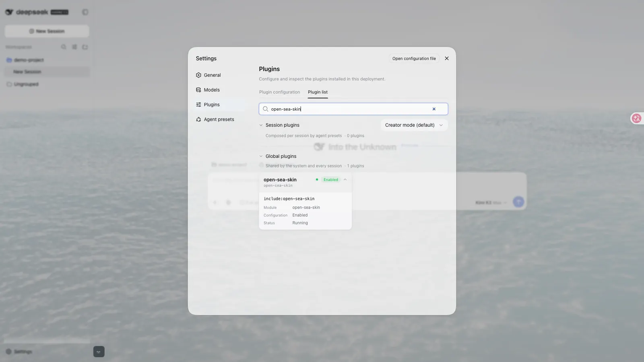Click the Enabled status badge
Screen dimensions: 644x362
pyautogui.click(x=331, y=180)
